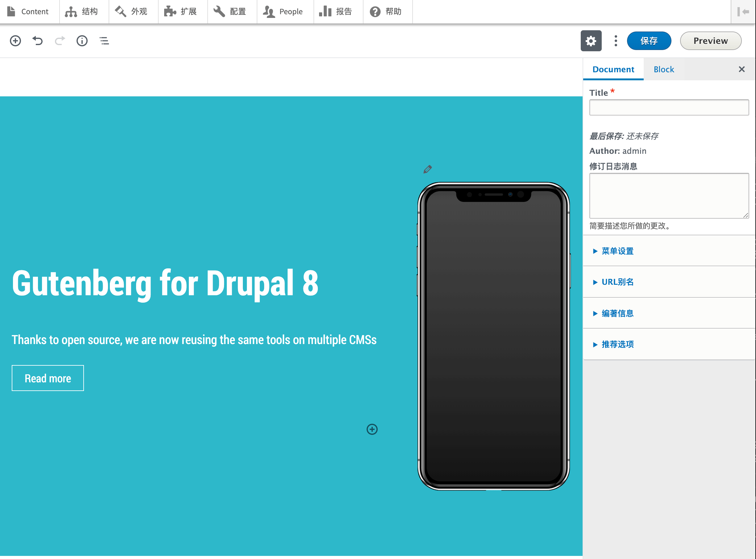The height and width of the screenshot is (559, 756).
Task: Click the add block plus icon in toolbar
Action: [x=15, y=41]
